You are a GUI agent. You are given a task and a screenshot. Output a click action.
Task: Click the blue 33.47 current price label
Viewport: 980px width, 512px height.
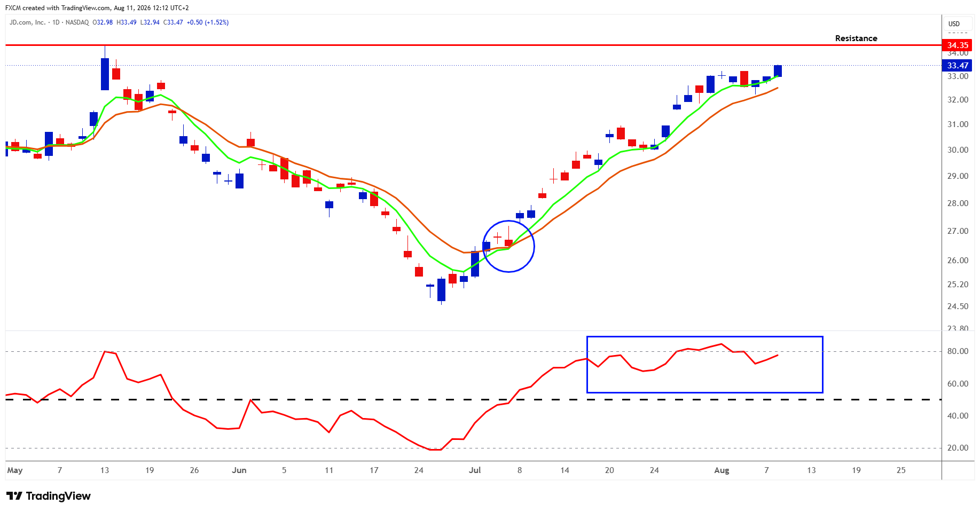pos(958,66)
